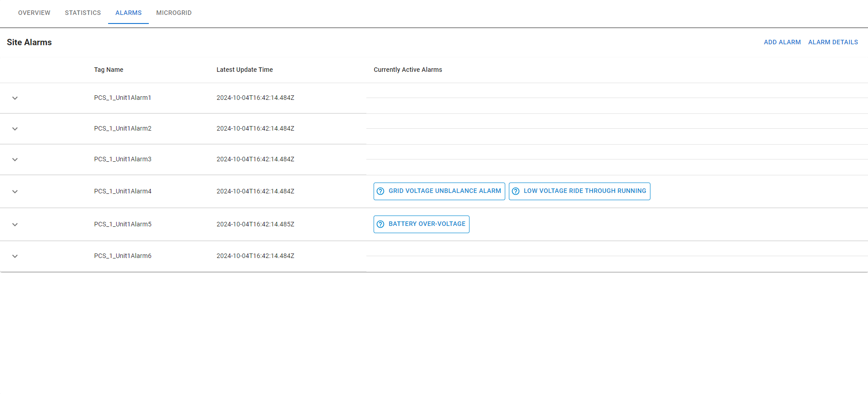Expand the PCS_1_Unit1Alarm4 row chevron
Viewport: 868px width, 394px height.
15,192
